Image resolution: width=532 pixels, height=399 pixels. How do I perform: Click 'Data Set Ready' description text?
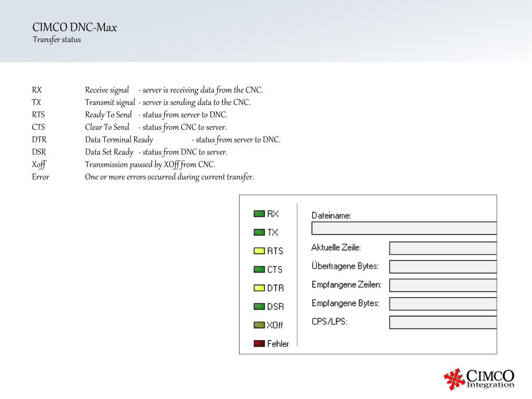(109, 152)
